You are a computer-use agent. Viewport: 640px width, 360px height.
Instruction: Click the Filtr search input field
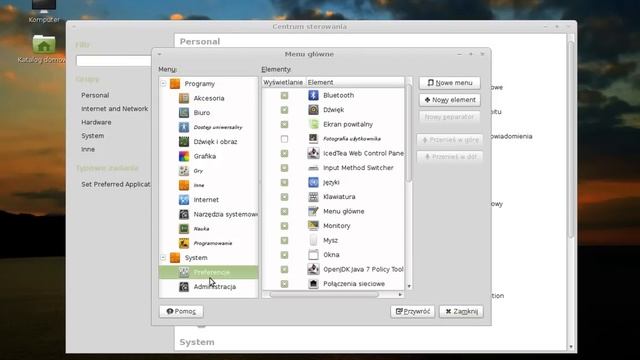114,61
